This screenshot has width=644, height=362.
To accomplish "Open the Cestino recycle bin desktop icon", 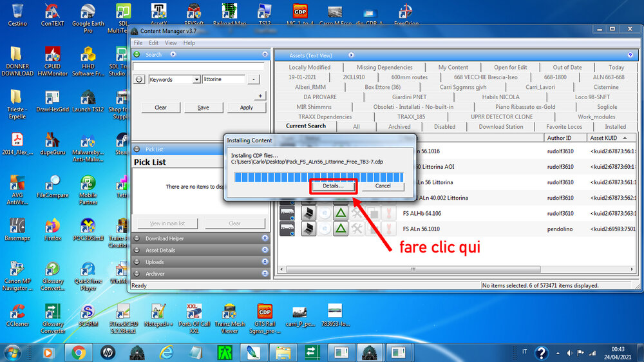I will [17, 15].
